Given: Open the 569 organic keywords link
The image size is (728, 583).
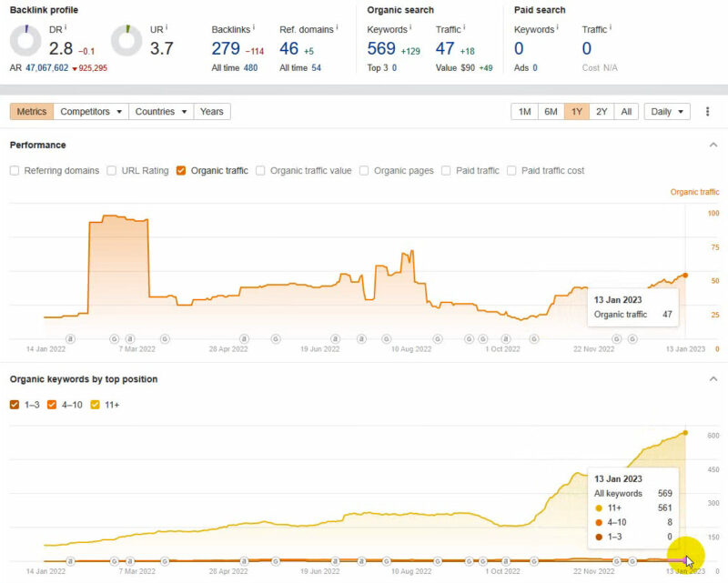Looking at the screenshot, I should [x=382, y=49].
